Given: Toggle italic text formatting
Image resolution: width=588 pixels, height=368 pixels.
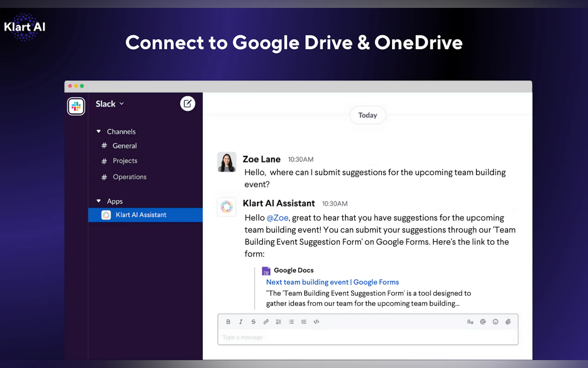Looking at the screenshot, I should tap(241, 322).
